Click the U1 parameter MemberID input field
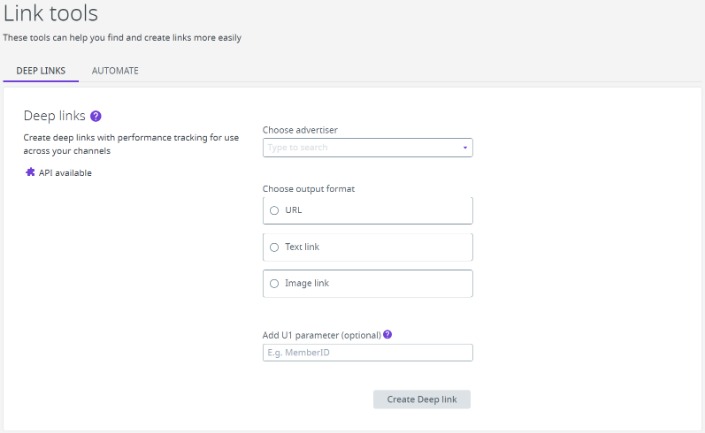Viewport: 705px width, 433px height. click(367, 353)
